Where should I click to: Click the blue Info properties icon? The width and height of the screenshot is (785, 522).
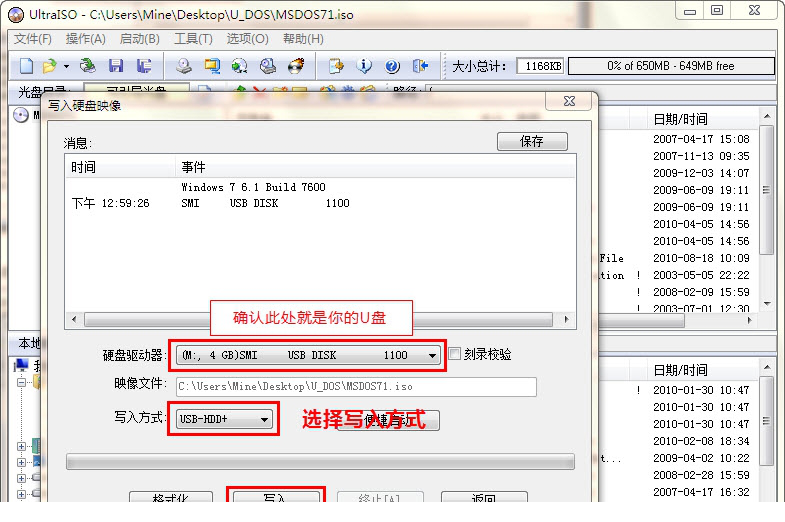[364, 66]
